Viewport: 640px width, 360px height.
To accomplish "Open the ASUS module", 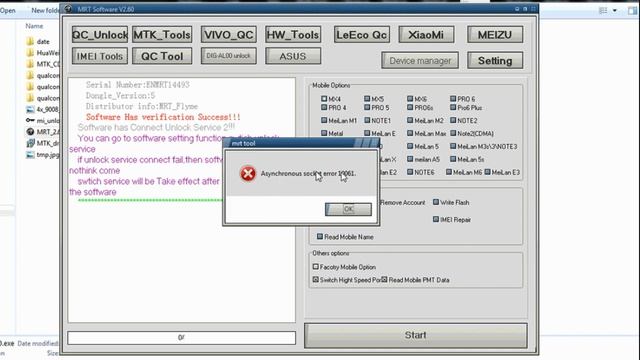I will pos(293,56).
